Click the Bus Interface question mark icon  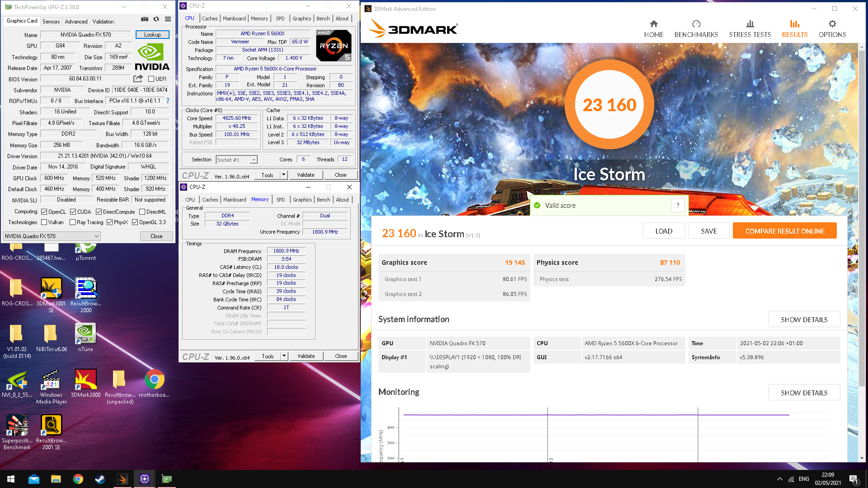(168, 101)
